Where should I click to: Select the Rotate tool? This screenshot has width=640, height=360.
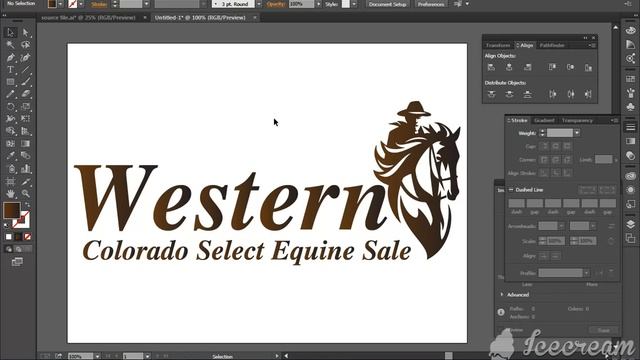pyautogui.click(x=11, y=107)
